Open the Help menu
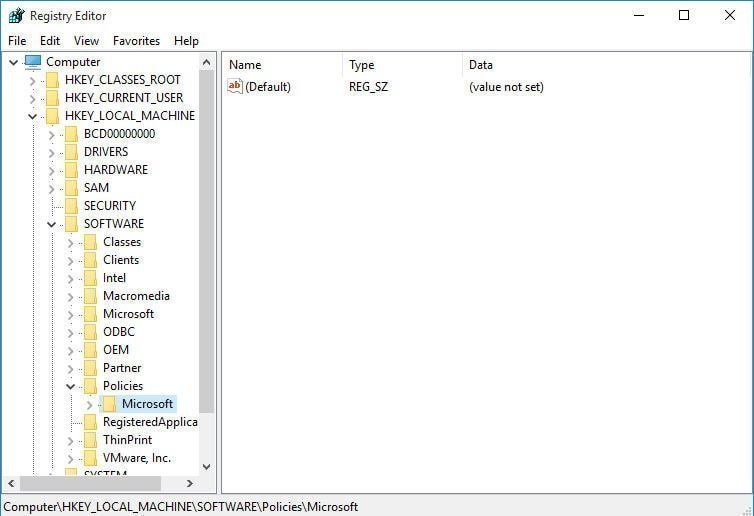754x516 pixels. pos(186,41)
